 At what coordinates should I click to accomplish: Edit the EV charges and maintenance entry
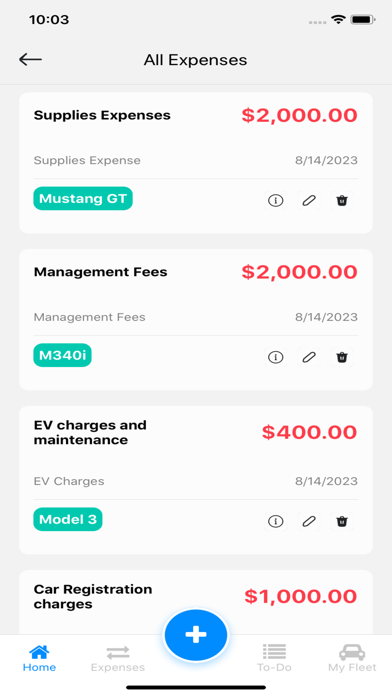coord(309,522)
